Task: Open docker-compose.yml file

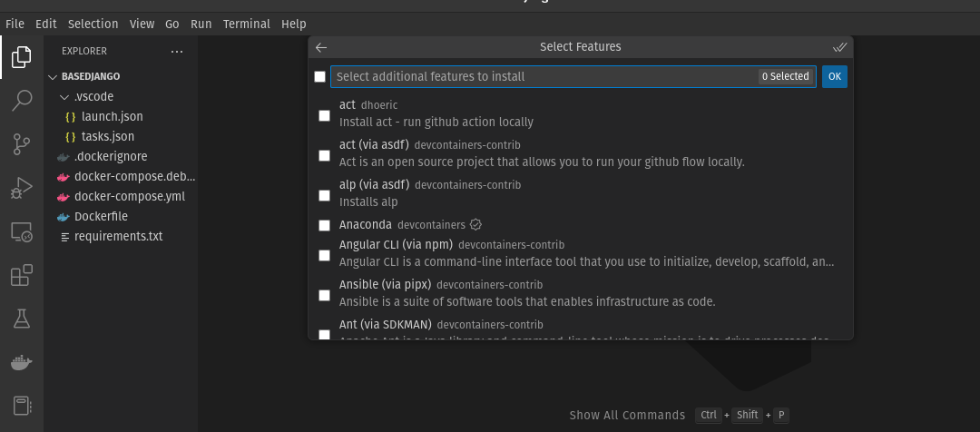Action: click(130, 197)
